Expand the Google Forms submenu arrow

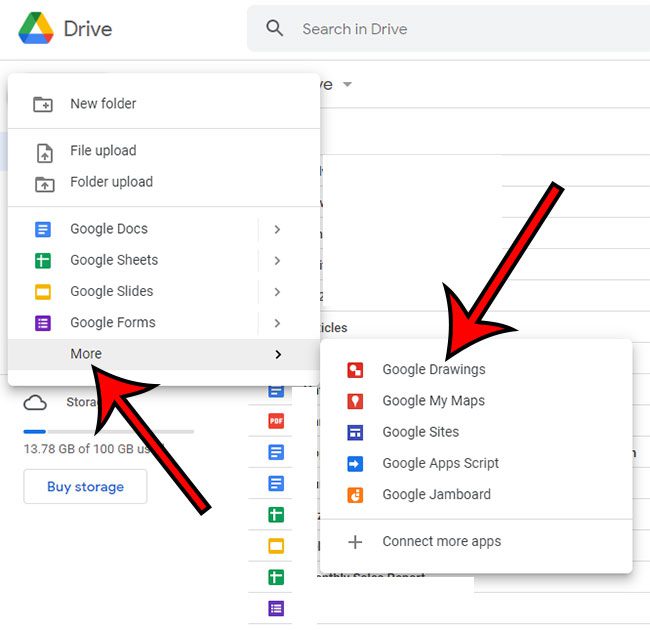click(277, 323)
